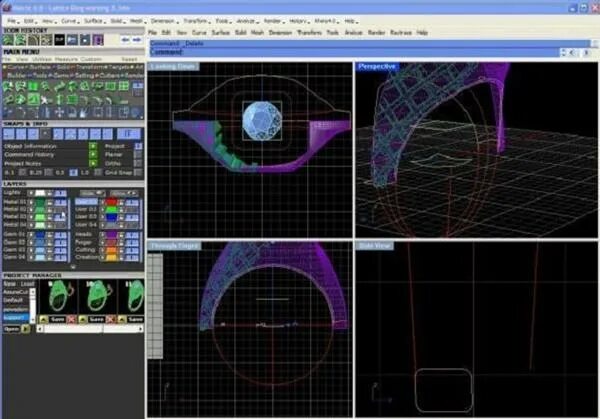Lock the Lights layer
600x419 pixels.
point(50,193)
